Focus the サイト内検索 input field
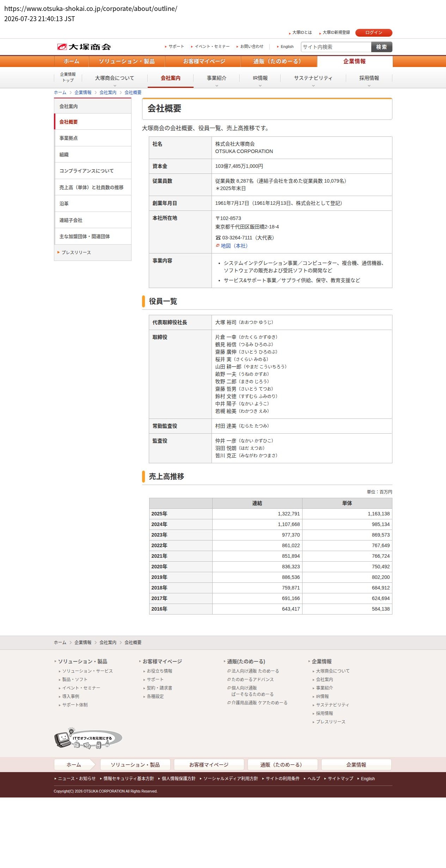The height and width of the screenshot is (868, 446). coord(336,47)
